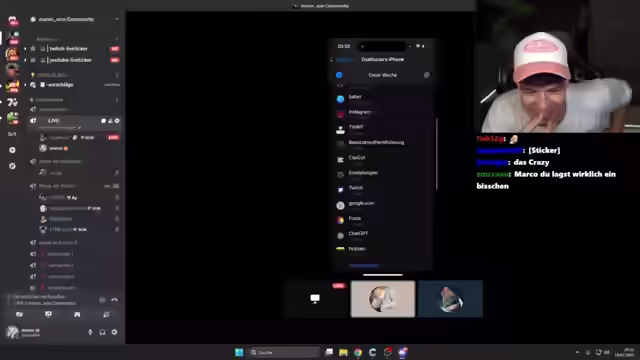
Task: Tap the Safari row in iPhone list
Action: click(x=382, y=98)
